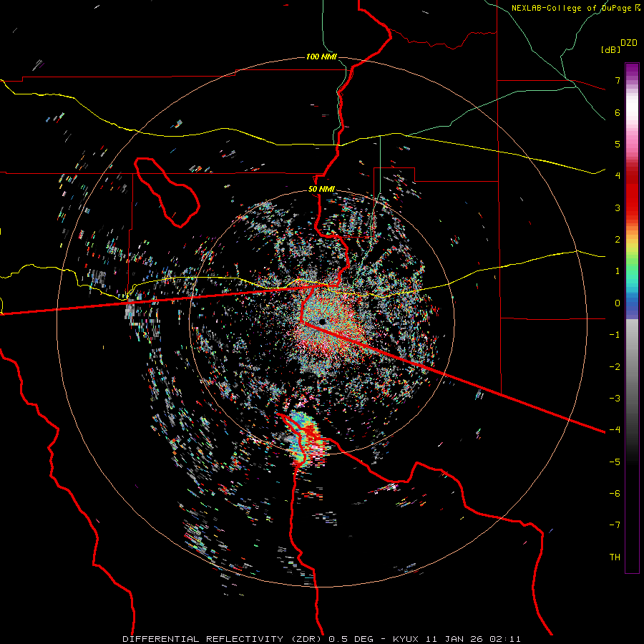
Task: Click the purple top of the color bar
Action: [632, 70]
